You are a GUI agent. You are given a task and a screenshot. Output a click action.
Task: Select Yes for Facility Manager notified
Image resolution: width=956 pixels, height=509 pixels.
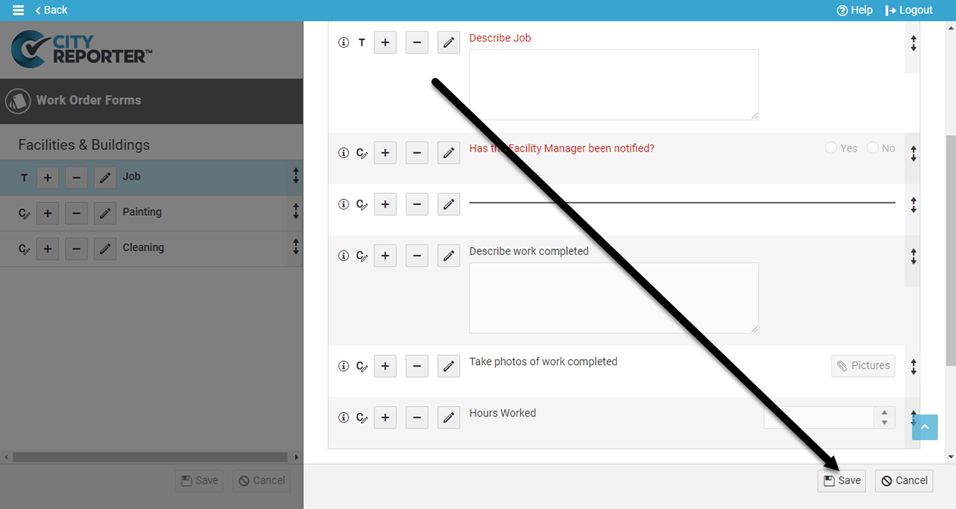click(x=831, y=148)
